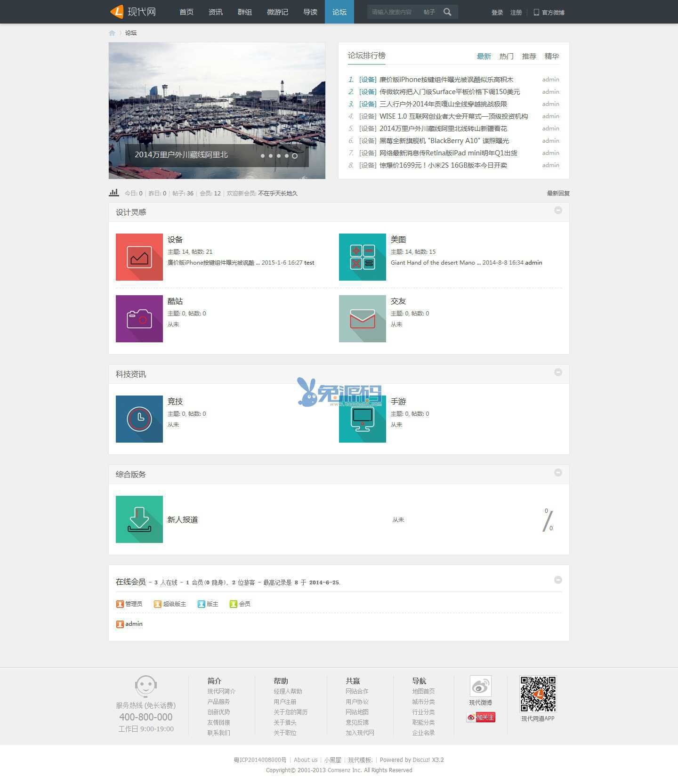This screenshot has width=678, height=784.
Task: Open the 竞技 forum clock icon
Action: [139, 419]
